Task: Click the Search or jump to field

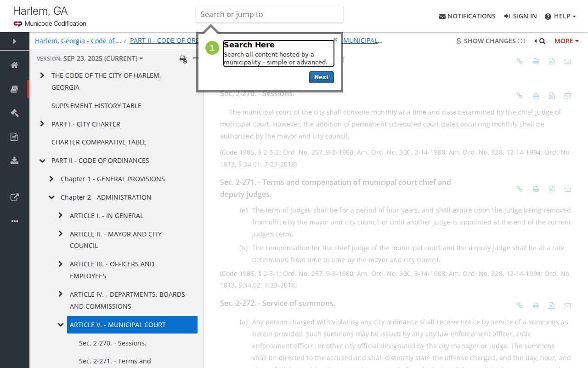Action: pyautogui.click(x=270, y=14)
